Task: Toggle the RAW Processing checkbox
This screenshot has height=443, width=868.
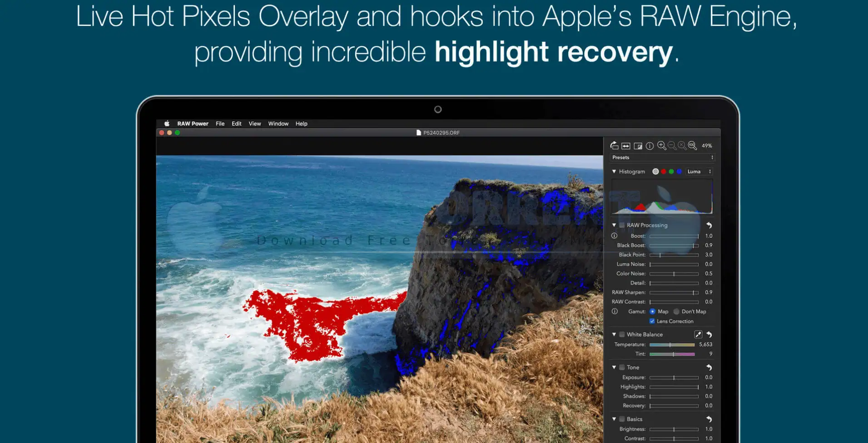Action: 622,225
